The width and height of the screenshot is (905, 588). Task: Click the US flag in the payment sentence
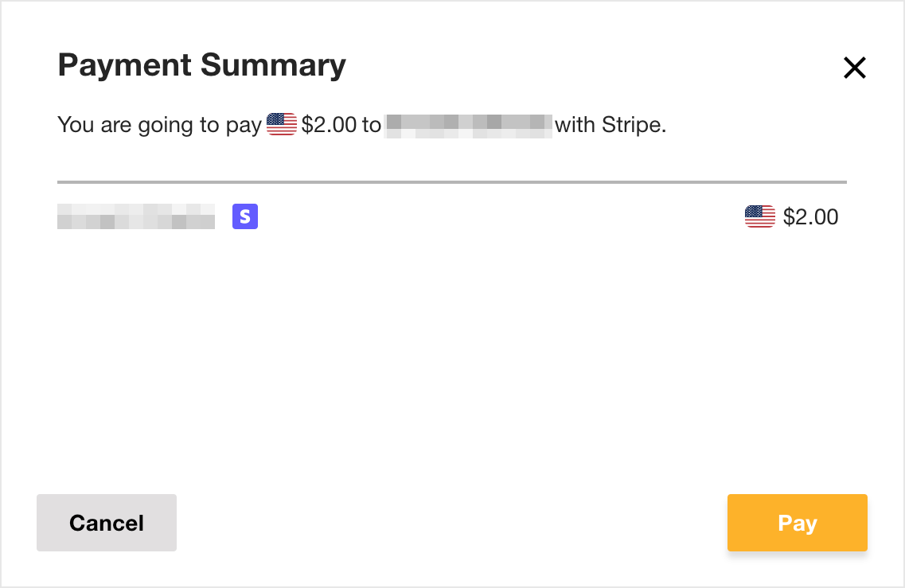[x=282, y=124]
